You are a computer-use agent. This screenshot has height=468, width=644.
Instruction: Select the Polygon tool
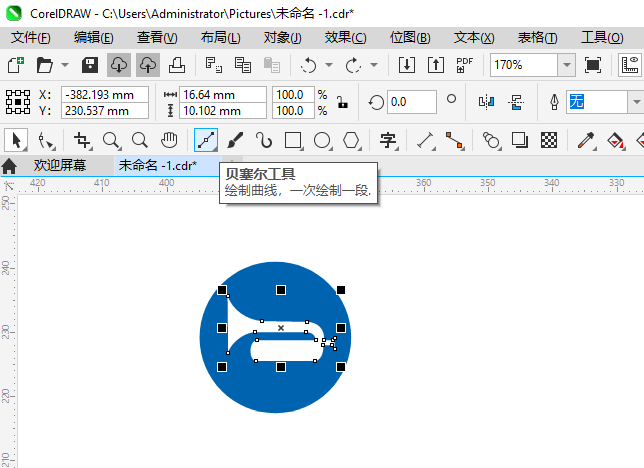352,141
